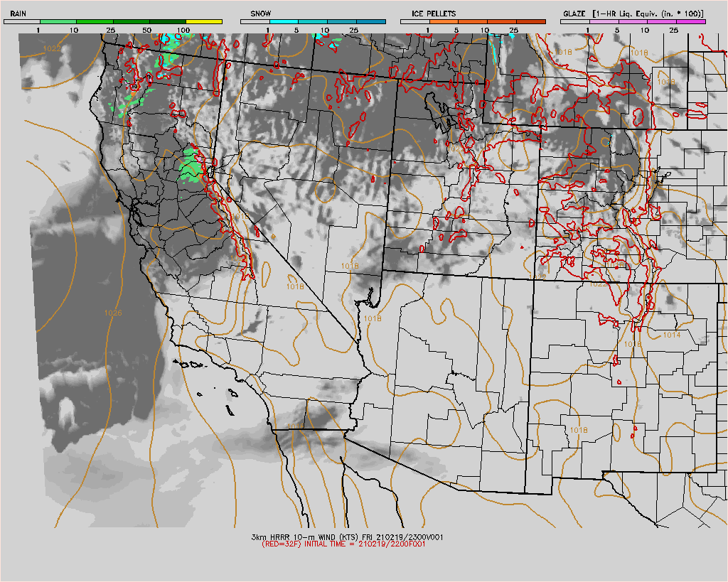This screenshot has width=728, height=582.
Task: Click the gray first segment of the RAIN scale
Action: tap(22, 22)
